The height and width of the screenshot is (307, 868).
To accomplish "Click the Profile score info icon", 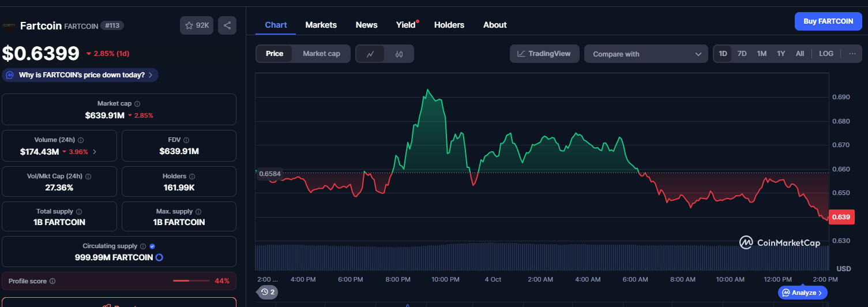I will point(52,281).
